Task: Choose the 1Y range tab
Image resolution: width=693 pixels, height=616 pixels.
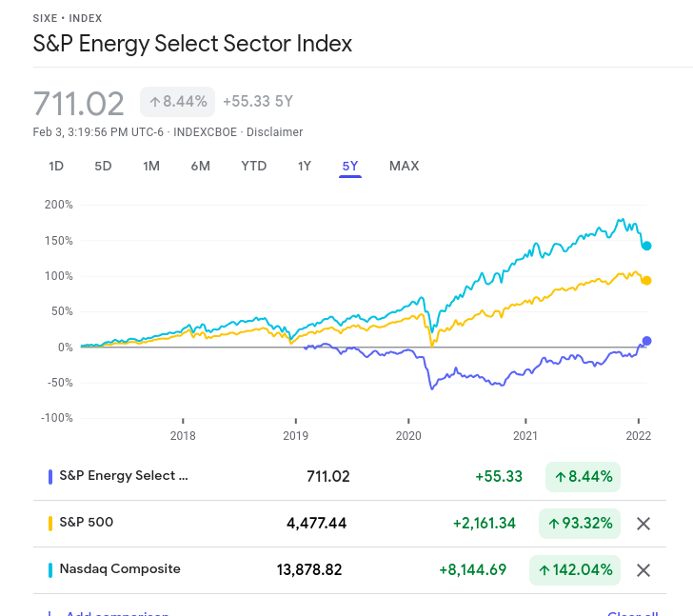Action: click(x=305, y=166)
